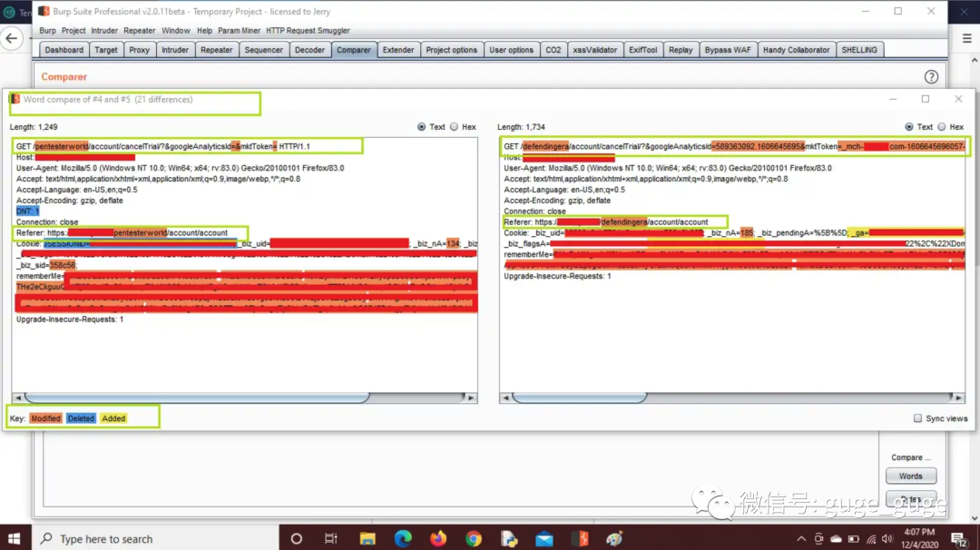Launch Firefox from taskbar
980x550 pixels.
pos(438,538)
